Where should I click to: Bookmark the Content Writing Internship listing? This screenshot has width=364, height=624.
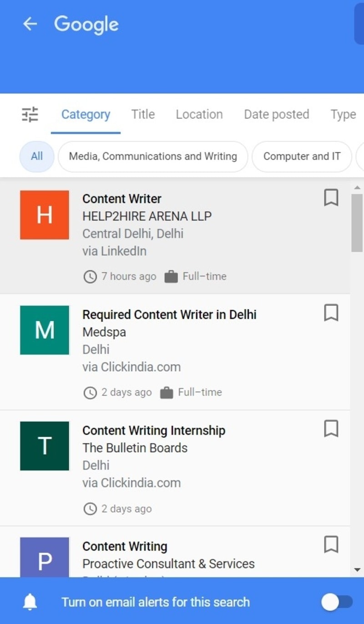click(331, 429)
